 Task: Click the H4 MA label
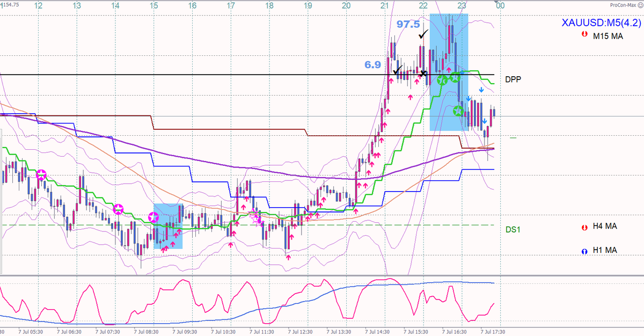(x=605, y=227)
